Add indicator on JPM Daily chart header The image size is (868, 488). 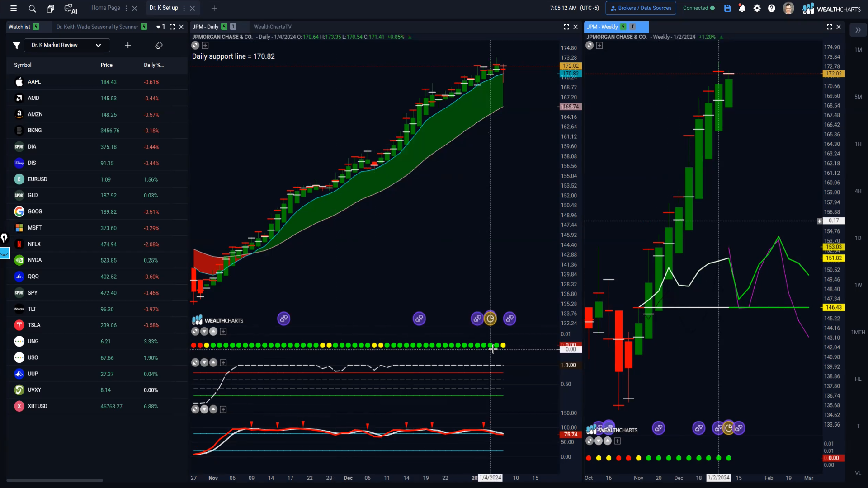[205, 46]
